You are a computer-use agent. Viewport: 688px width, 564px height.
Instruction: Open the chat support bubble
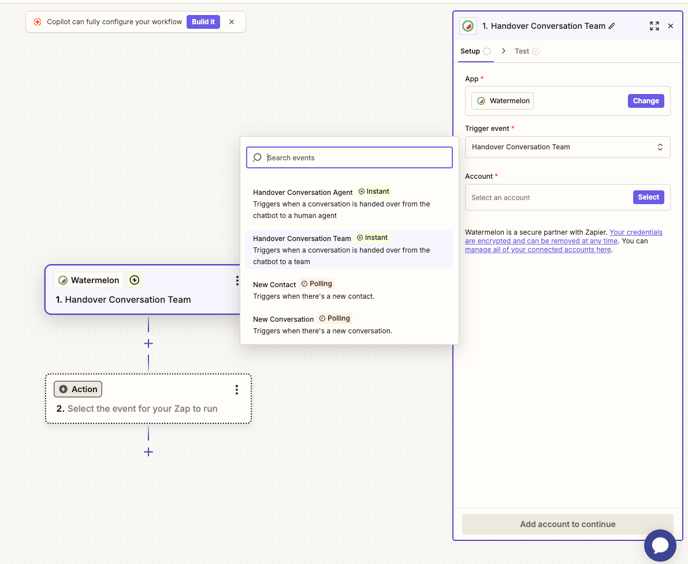pyautogui.click(x=660, y=545)
